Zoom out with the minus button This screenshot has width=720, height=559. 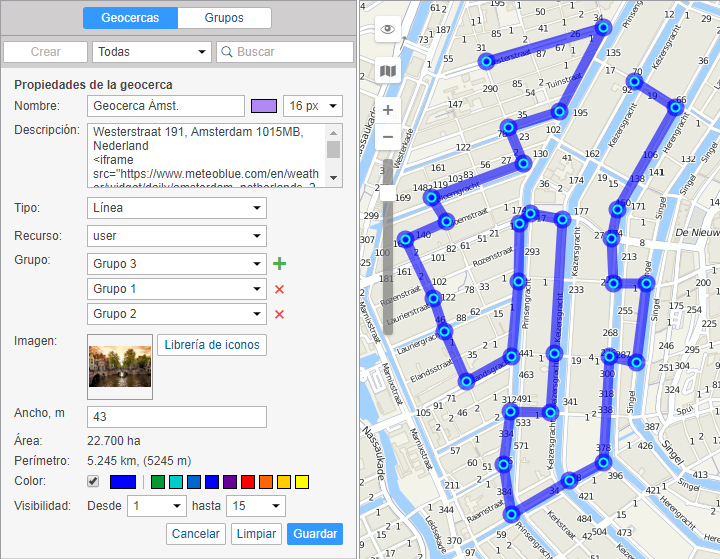[x=388, y=137]
